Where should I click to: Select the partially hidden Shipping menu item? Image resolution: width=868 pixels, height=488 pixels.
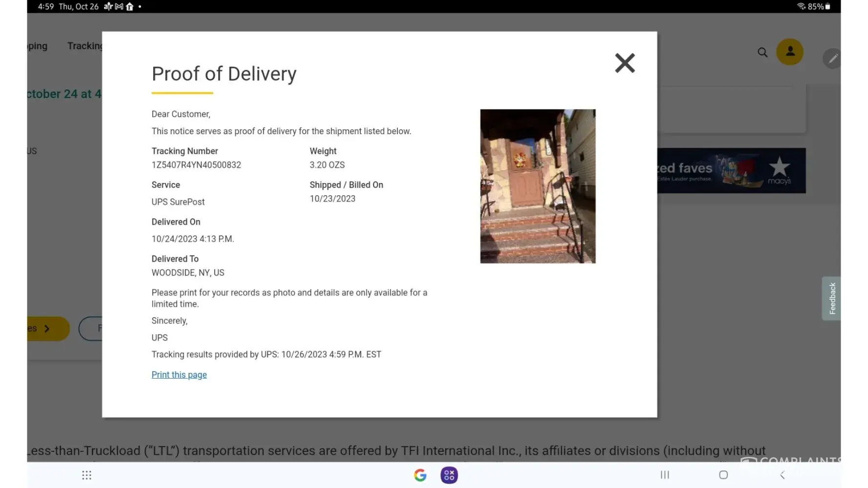[x=37, y=46]
